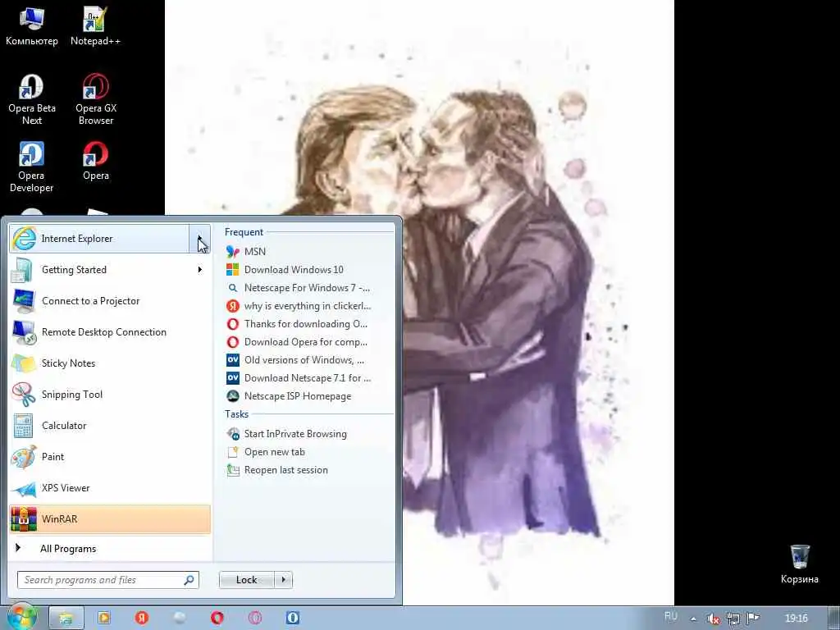Open the Yandex taskbar icon
840x630 pixels.
141,619
